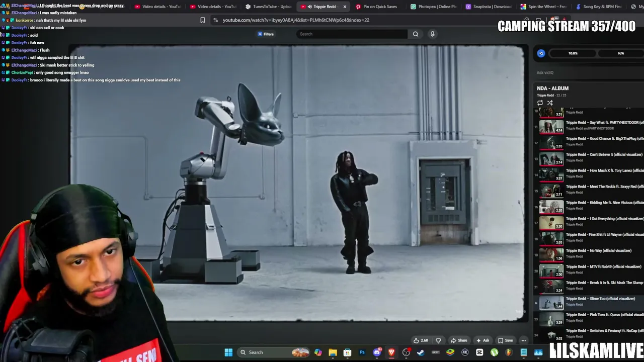The height and width of the screenshot is (362, 644).
Task: Switch to first Video details YouTube tab
Action: coord(157,7)
